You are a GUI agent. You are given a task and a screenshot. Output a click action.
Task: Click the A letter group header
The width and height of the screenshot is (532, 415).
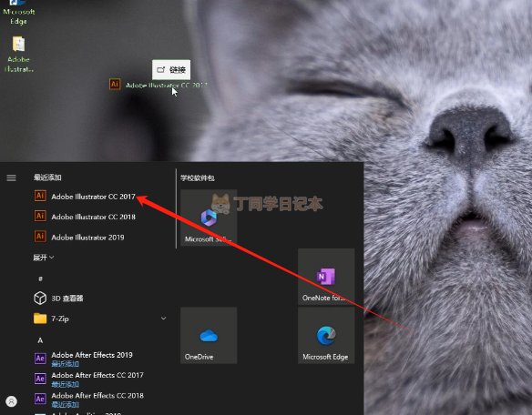pyautogui.click(x=40, y=340)
